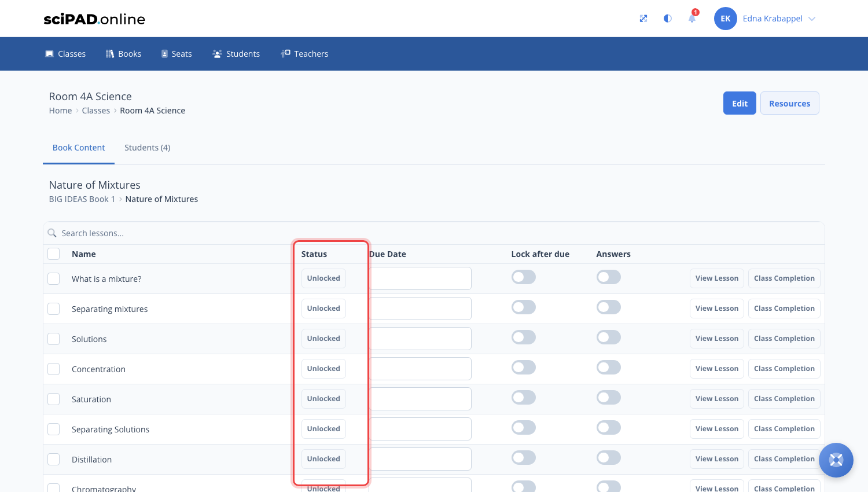Toggle Unlocked status for Separating mixtures

click(323, 309)
